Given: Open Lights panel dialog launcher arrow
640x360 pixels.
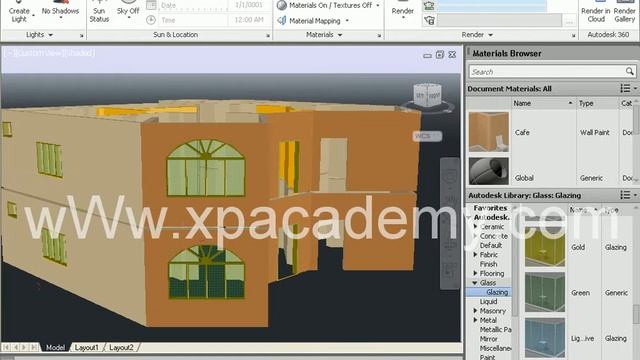Looking at the screenshot, I should [x=82, y=36].
